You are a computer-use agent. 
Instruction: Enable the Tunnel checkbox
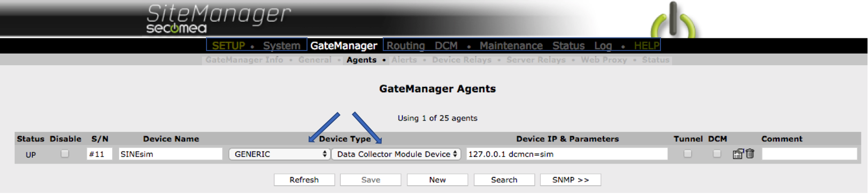[x=688, y=154]
